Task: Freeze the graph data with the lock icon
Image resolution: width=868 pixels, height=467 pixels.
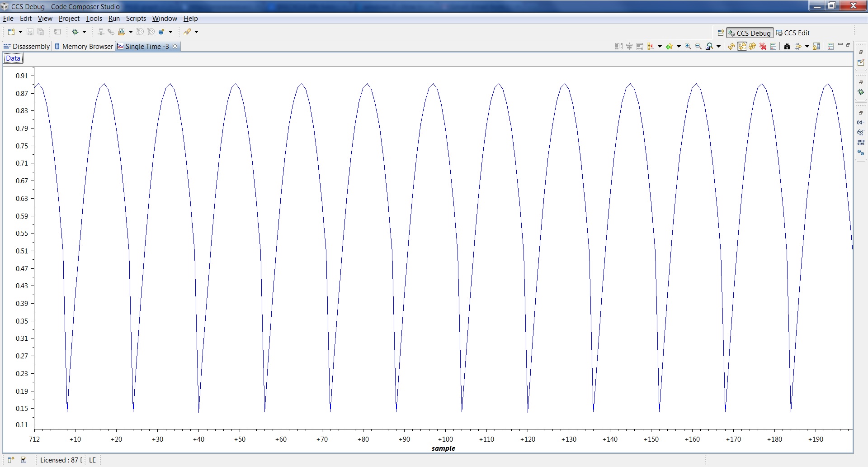Action: pos(816,46)
